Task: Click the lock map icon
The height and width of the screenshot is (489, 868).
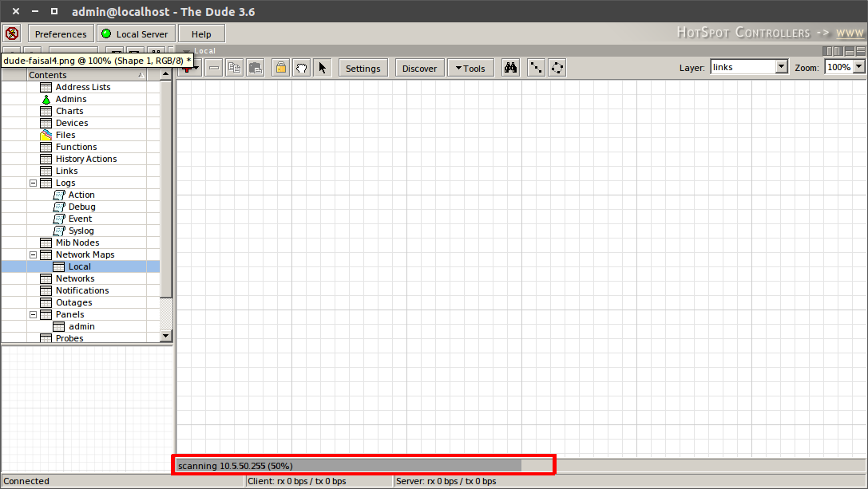Action: [280, 68]
